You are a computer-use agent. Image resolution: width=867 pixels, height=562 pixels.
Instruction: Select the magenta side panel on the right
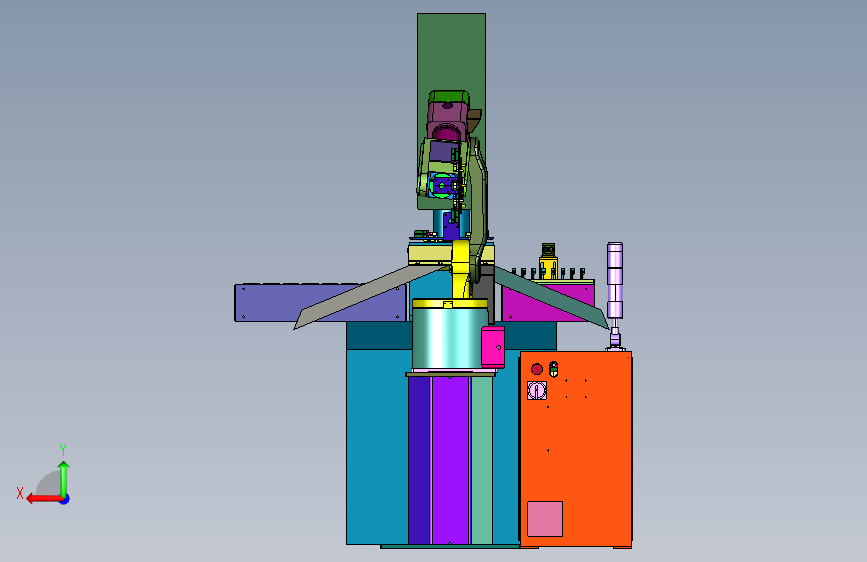click(x=547, y=302)
